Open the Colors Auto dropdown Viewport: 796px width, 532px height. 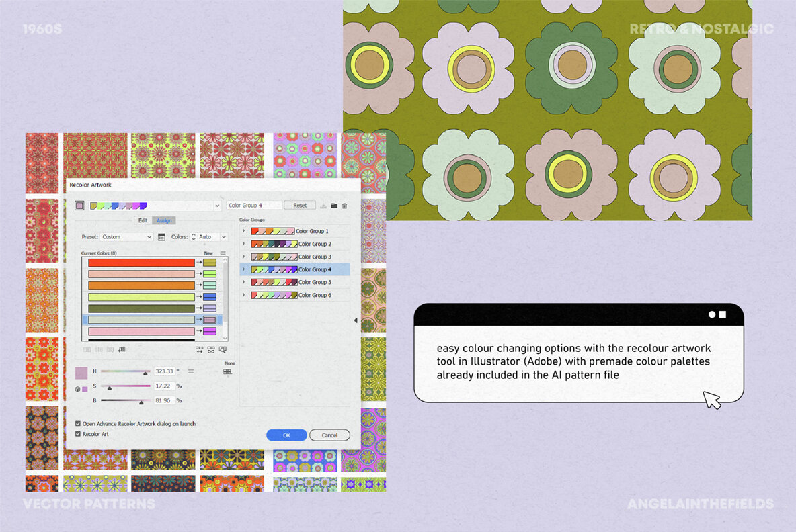tap(210, 236)
